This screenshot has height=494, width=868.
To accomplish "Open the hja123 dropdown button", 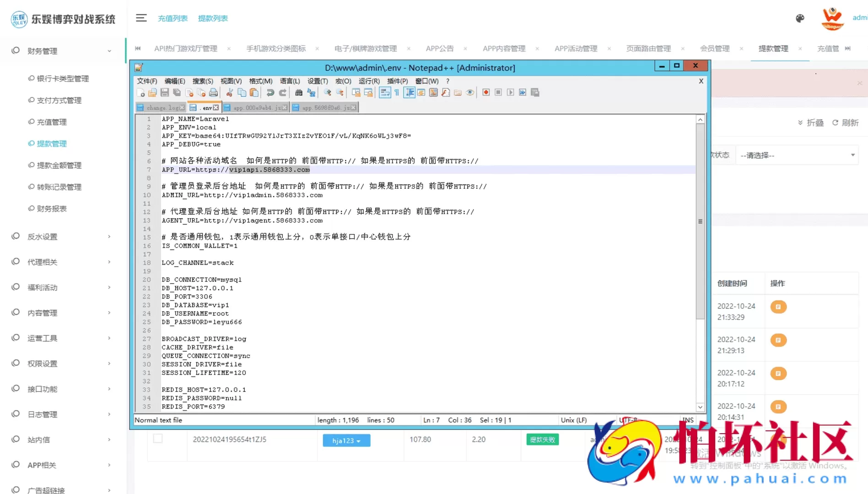I will tap(346, 440).
